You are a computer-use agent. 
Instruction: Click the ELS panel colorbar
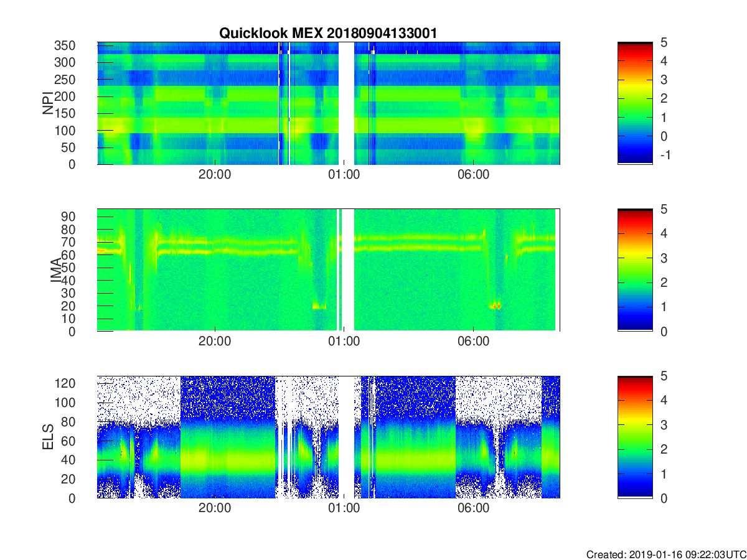click(635, 437)
